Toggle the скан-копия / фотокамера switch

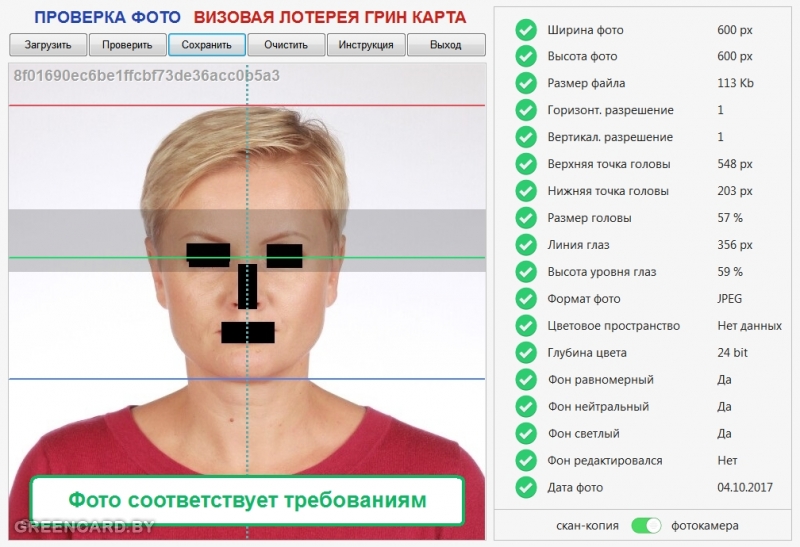[647, 525]
